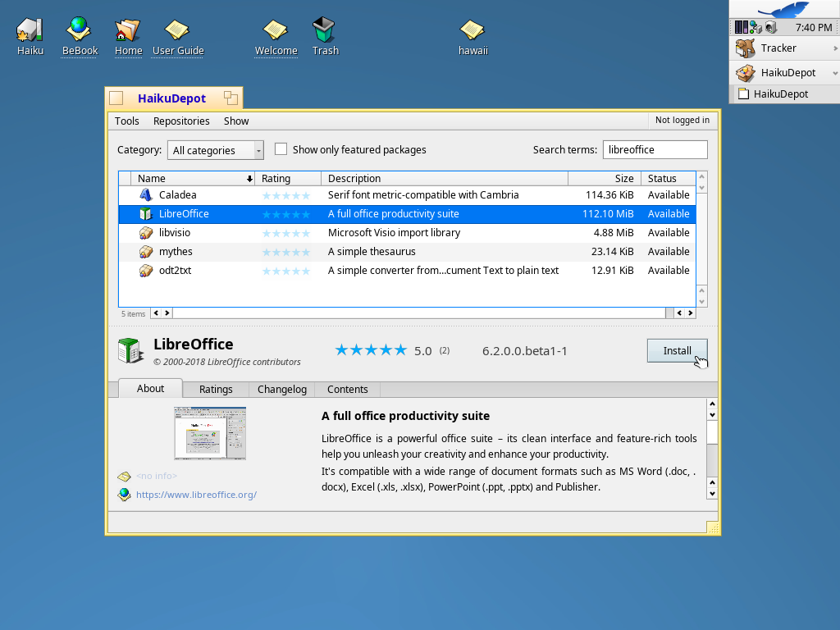
Task: Enable 'Show only featured packages' checkbox
Action: coord(281,149)
